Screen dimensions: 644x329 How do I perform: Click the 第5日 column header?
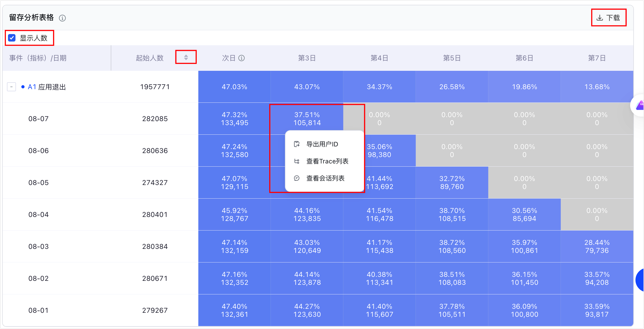[x=452, y=58]
